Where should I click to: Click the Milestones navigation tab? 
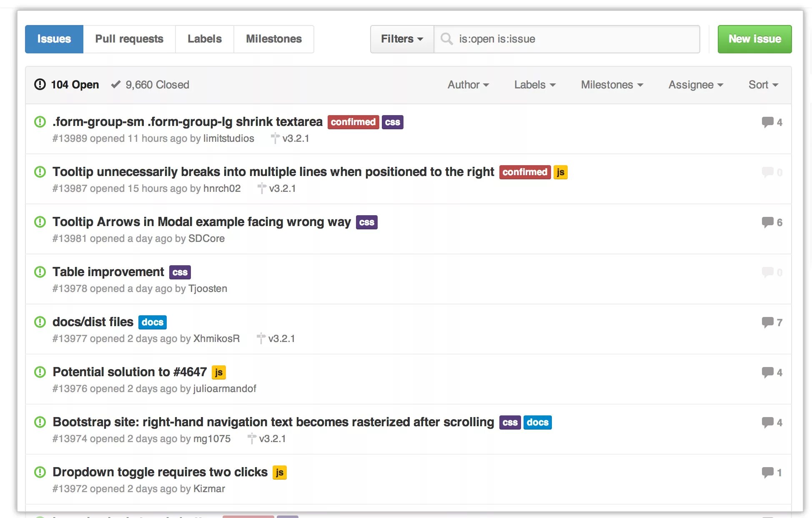click(x=273, y=38)
